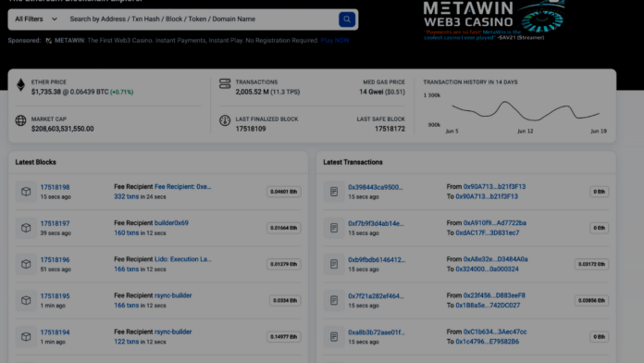The height and width of the screenshot is (363, 644).
Task: Click document icon for transaction 0xf7b9f3d4ab14e...
Action: point(334,228)
